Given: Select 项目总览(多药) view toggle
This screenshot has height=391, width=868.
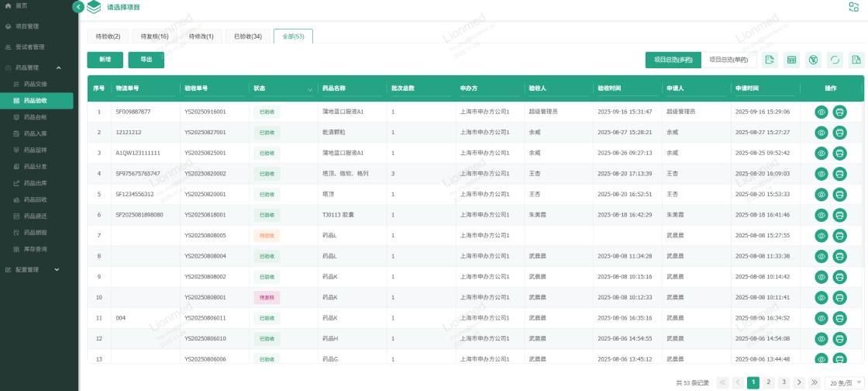Looking at the screenshot, I should (673, 60).
